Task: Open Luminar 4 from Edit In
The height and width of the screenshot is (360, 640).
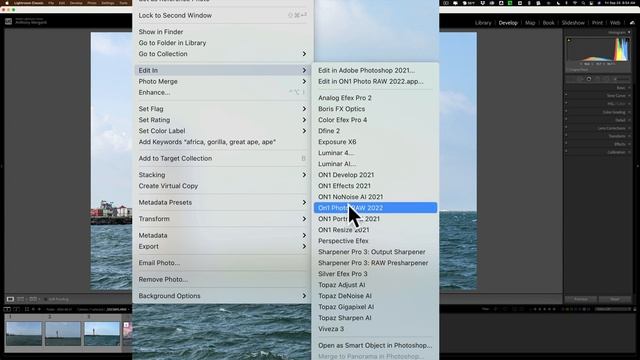Action: (x=336, y=153)
